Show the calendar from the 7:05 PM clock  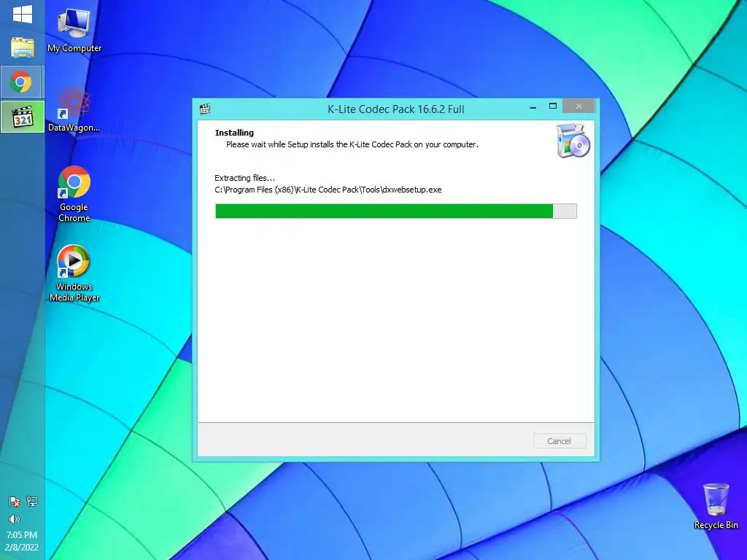(x=22, y=541)
